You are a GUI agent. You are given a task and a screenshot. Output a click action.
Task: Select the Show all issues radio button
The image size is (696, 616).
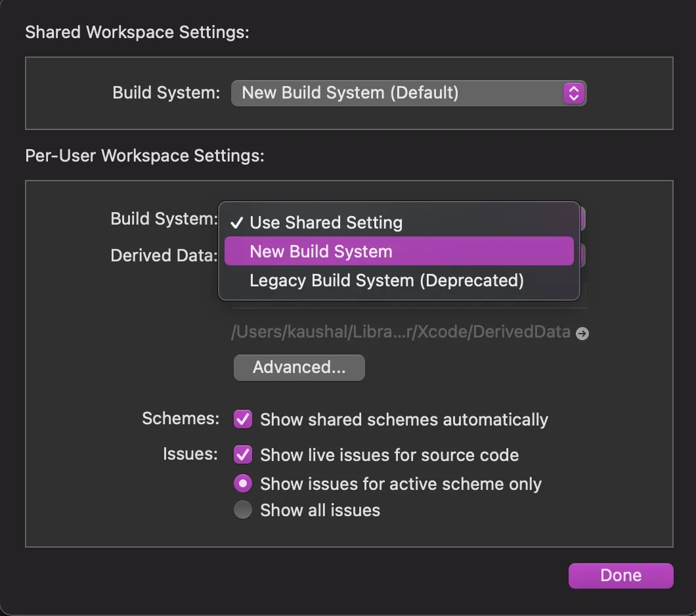coord(244,510)
